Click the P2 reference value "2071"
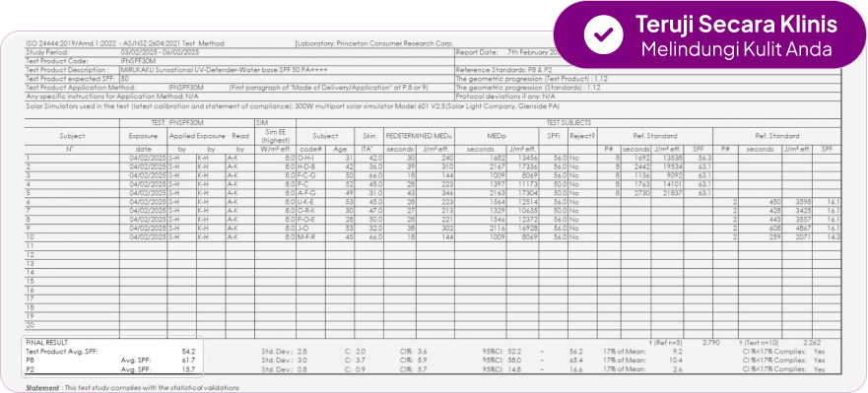The height and width of the screenshot is (393, 868). coord(803,238)
